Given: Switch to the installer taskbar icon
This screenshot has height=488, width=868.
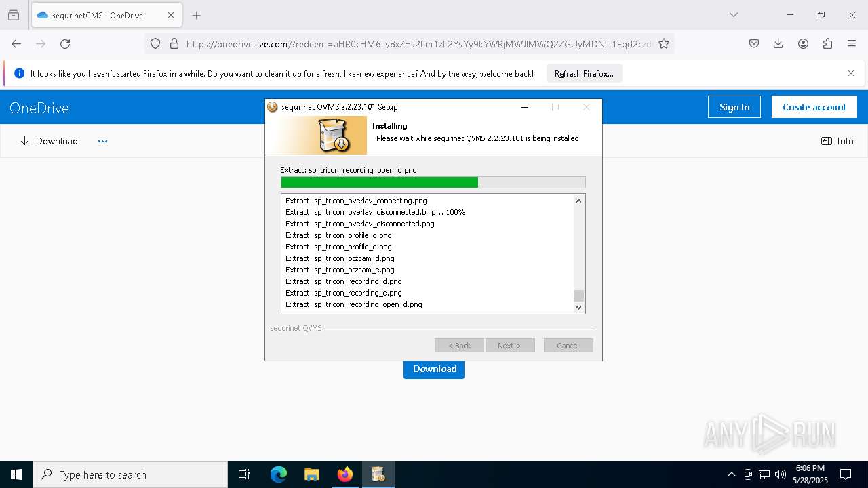Looking at the screenshot, I should coord(378,474).
